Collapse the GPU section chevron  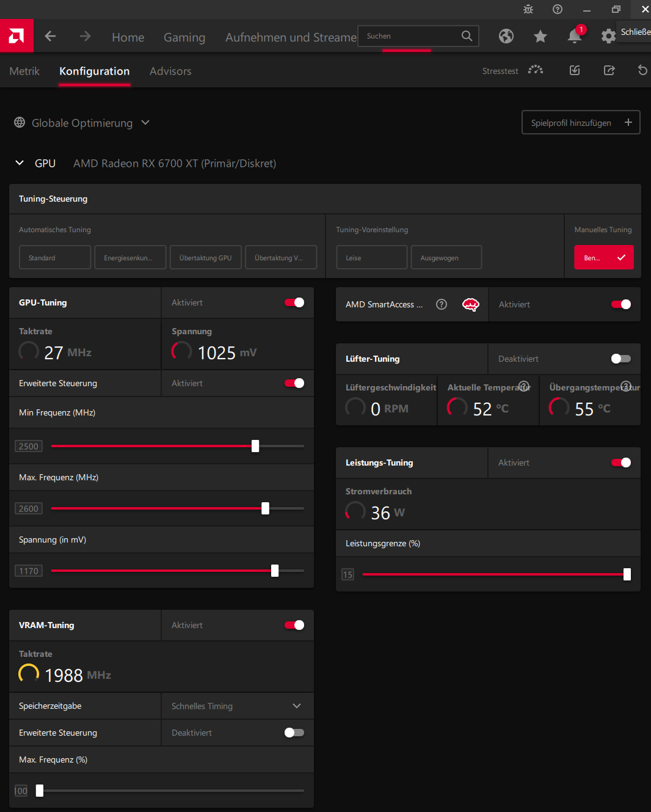(20, 163)
